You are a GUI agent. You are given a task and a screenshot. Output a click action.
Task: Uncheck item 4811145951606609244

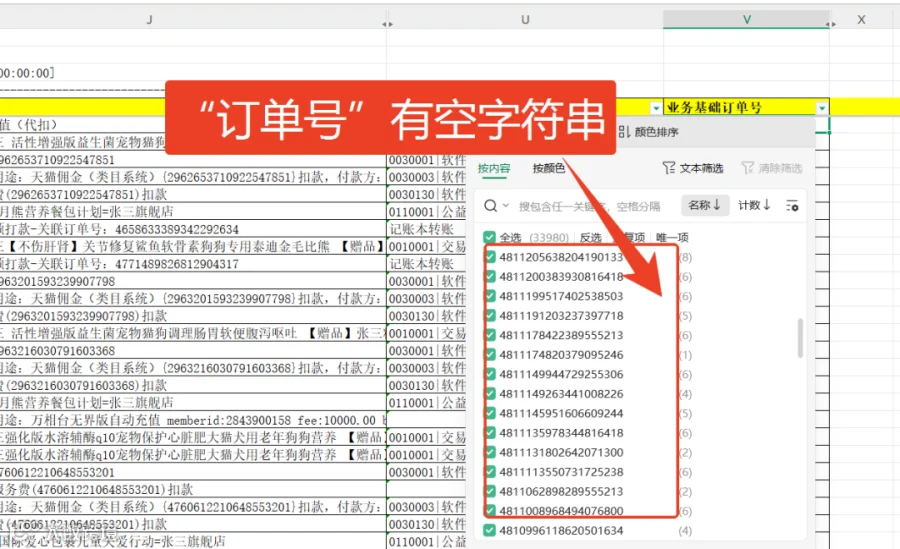(x=490, y=413)
